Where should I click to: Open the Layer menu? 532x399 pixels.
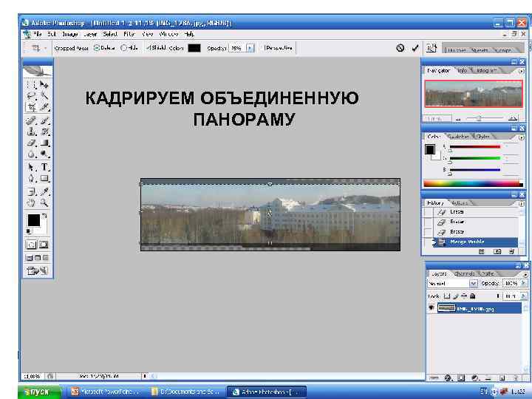(x=90, y=34)
